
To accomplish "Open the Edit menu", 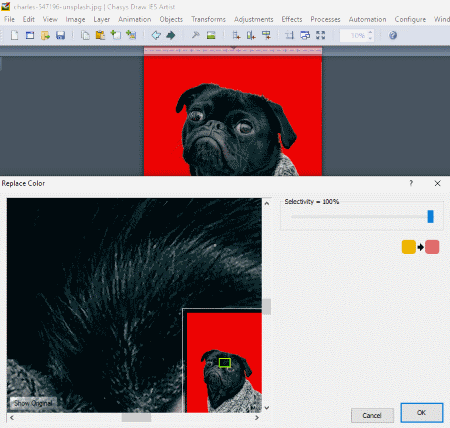I will coord(29,19).
